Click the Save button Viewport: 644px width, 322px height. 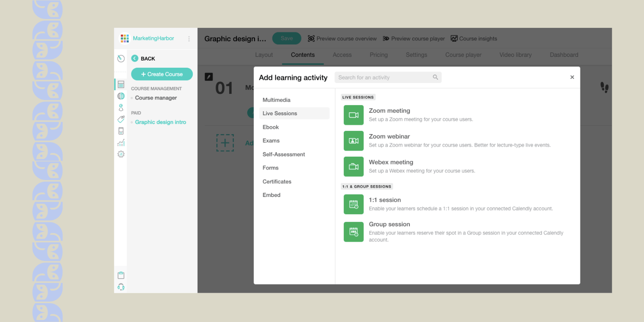(x=286, y=39)
